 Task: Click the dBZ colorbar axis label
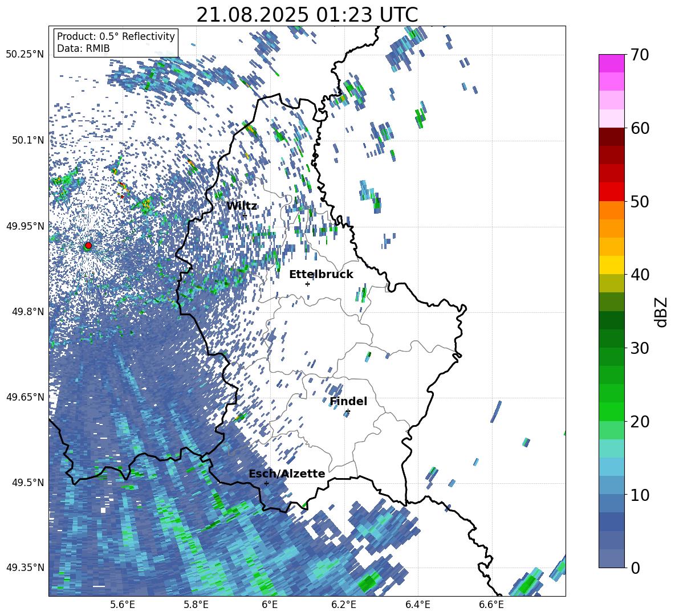point(662,312)
